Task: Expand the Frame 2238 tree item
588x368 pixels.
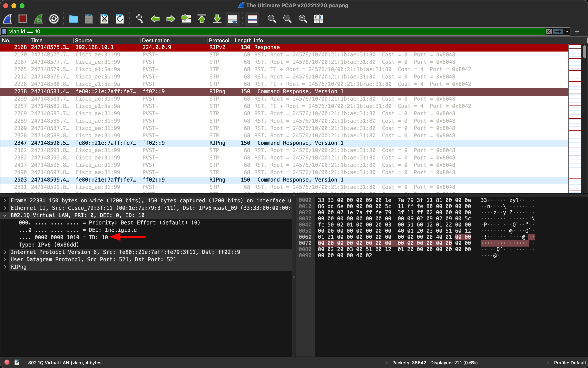Action: pyautogui.click(x=5, y=201)
